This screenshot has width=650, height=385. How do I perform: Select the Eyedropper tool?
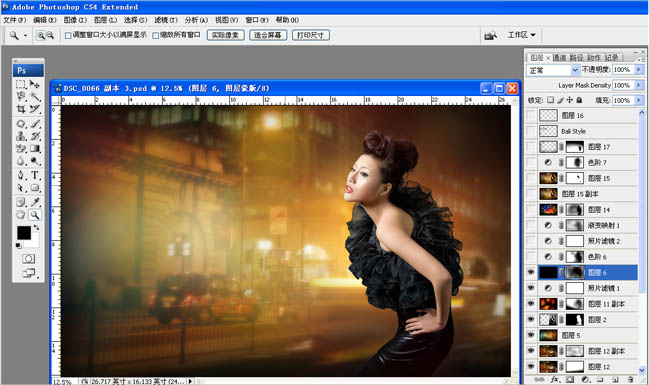35,202
